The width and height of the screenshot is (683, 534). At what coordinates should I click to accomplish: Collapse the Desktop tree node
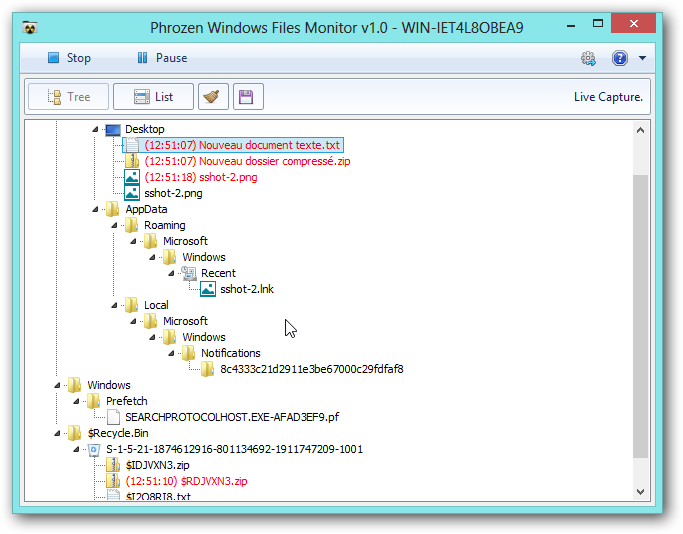click(95, 129)
